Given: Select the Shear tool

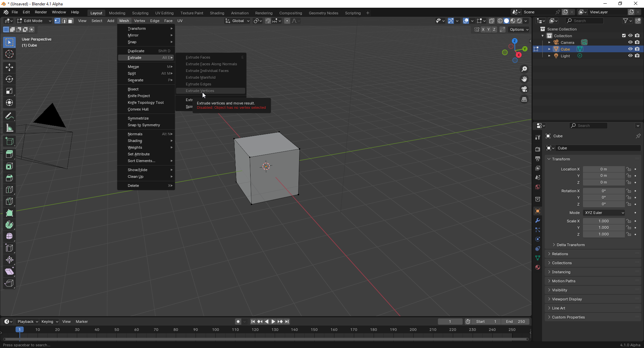Looking at the screenshot, I should 9,272.
